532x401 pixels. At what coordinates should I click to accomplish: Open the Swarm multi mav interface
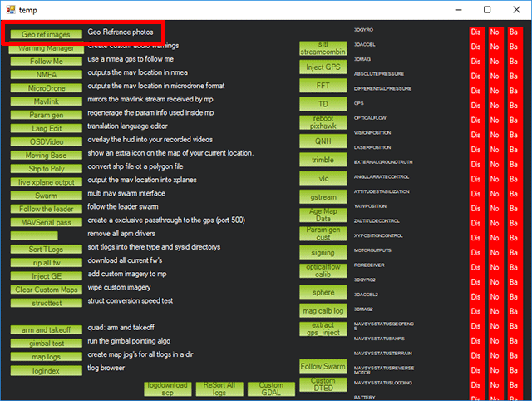(x=46, y=195)
